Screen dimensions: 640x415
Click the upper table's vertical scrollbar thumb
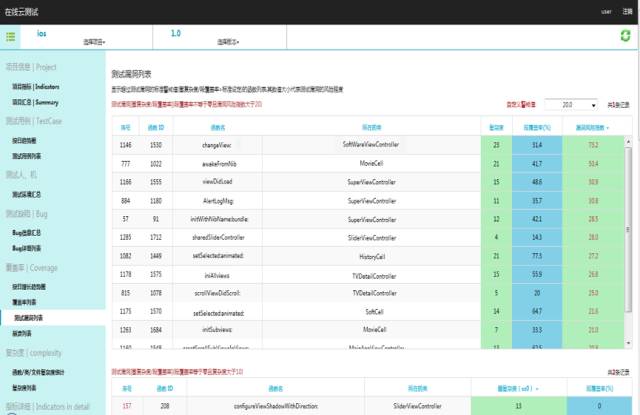coord(628,229)
